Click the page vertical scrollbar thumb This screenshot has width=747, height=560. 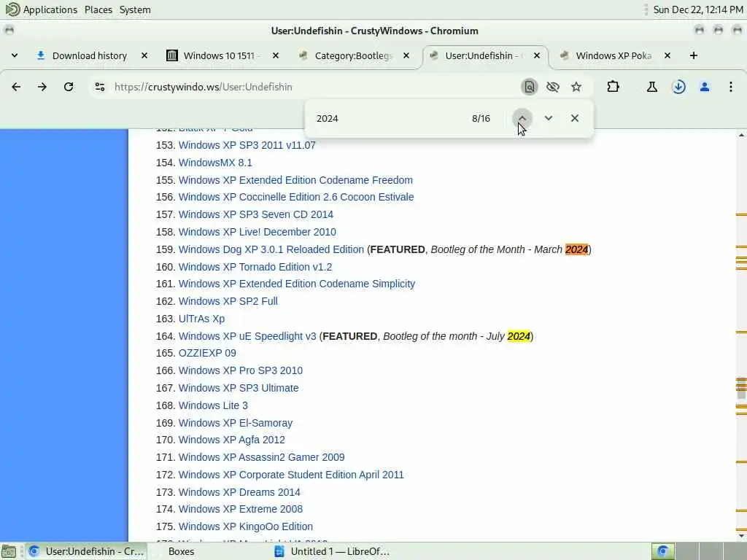click(x=741, y=388)
